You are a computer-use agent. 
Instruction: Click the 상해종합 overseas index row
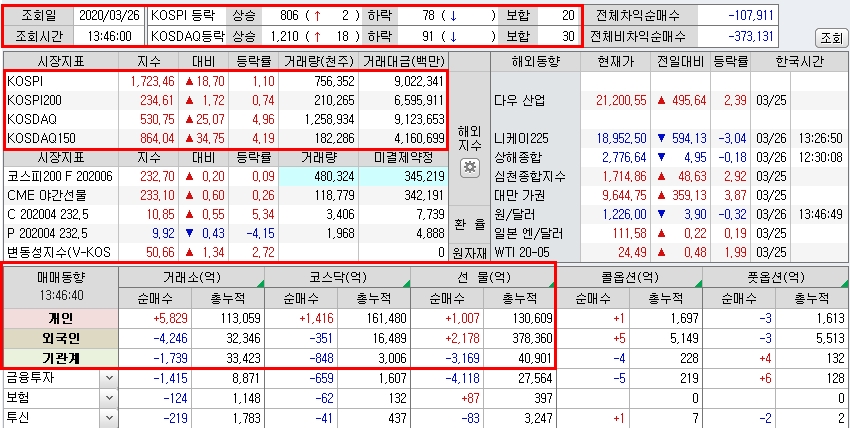[669, 157]
